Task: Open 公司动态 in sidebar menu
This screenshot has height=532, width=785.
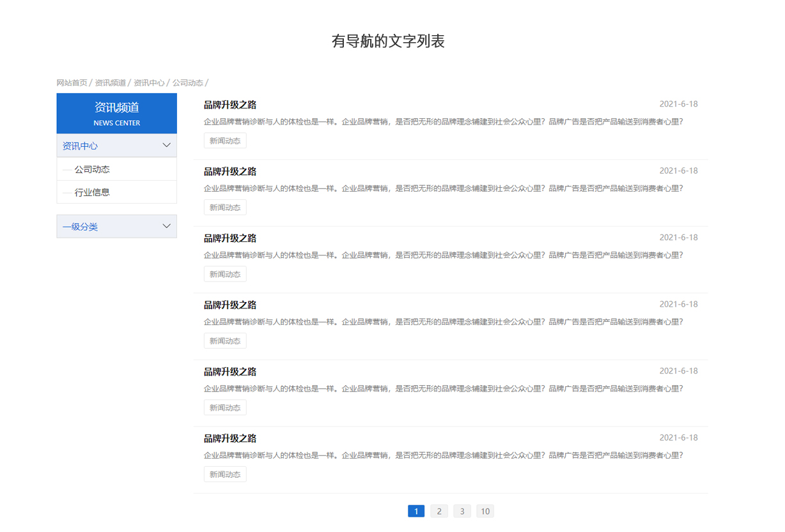Action: coord(92,169)
